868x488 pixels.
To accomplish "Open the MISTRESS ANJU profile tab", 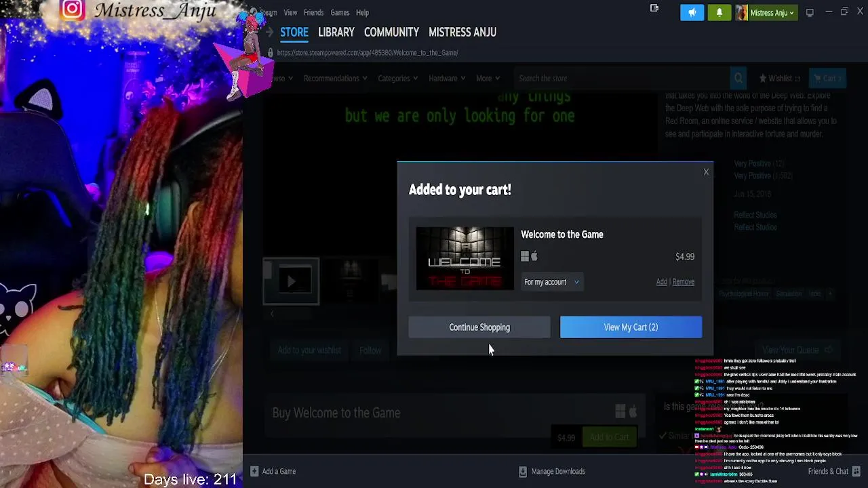I will (462, 32).
